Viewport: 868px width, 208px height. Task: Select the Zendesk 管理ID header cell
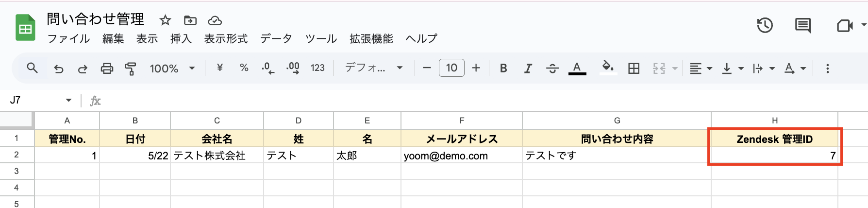click(x=775, y=139)
